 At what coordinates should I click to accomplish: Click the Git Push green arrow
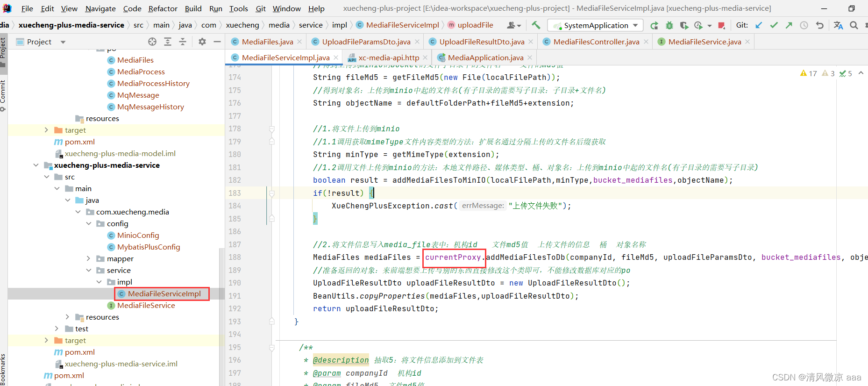(789, 25)
